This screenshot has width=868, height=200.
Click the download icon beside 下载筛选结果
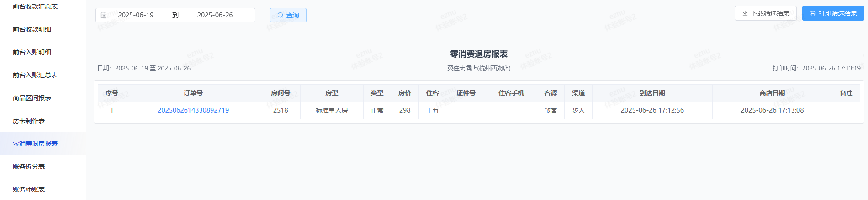745,13
